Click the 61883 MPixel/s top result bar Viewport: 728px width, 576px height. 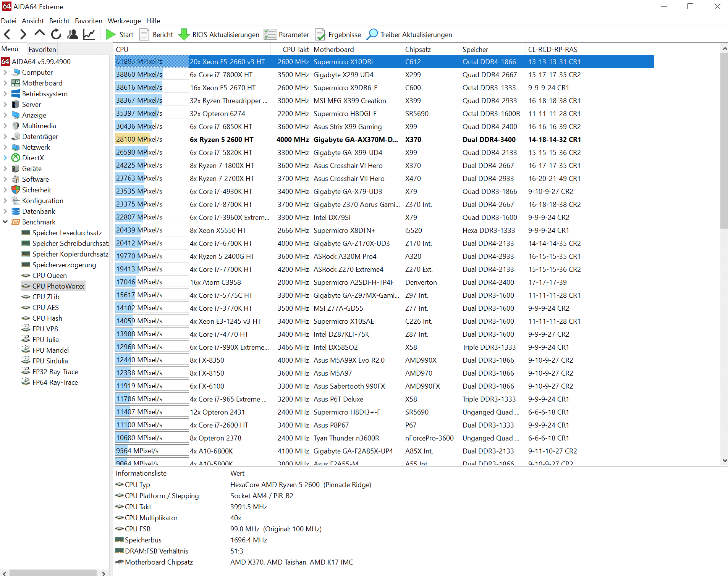pos(152,61)
